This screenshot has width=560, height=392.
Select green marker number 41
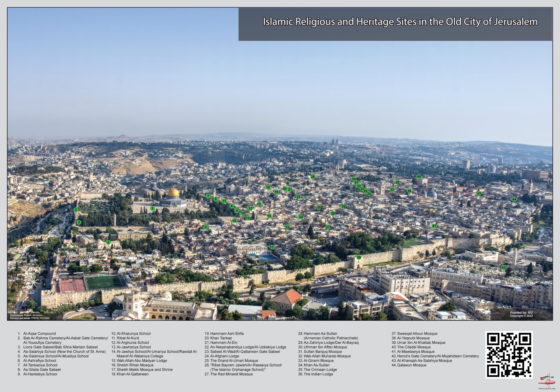point(434,226)
